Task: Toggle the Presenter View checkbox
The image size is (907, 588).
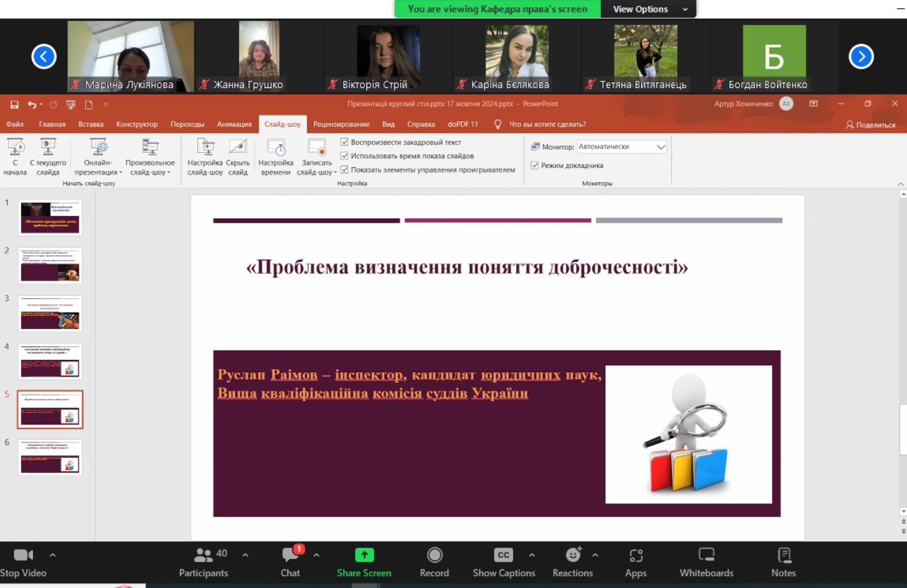Action: pyautogui.click(x=535, y=165)
